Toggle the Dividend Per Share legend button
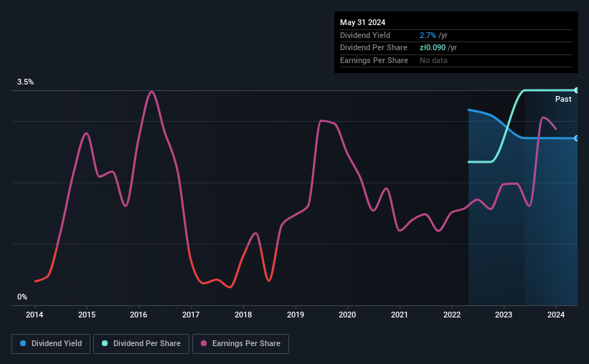 click(141, 344)
